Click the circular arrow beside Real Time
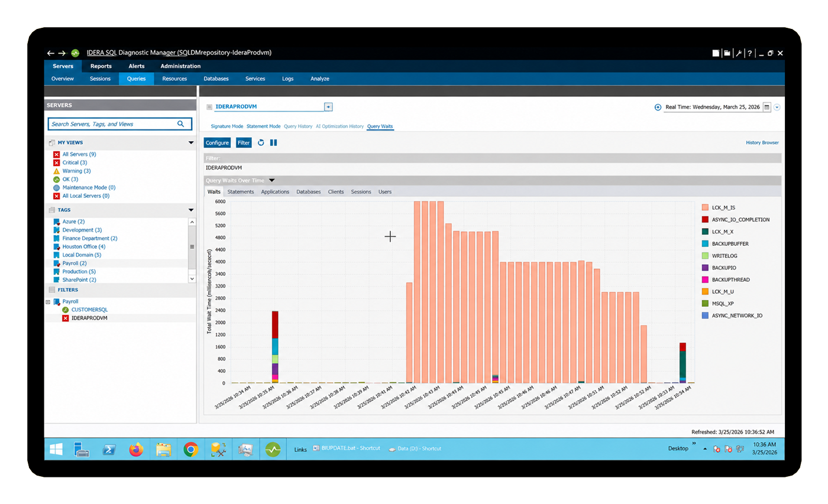Viewport: 828px width, 504px height. [658, 108]
